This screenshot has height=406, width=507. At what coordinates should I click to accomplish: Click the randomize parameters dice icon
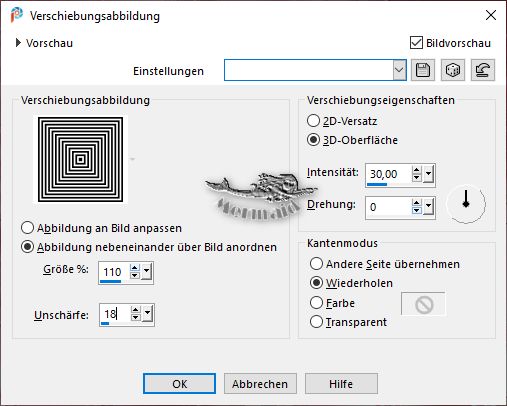tap(453, 70)
